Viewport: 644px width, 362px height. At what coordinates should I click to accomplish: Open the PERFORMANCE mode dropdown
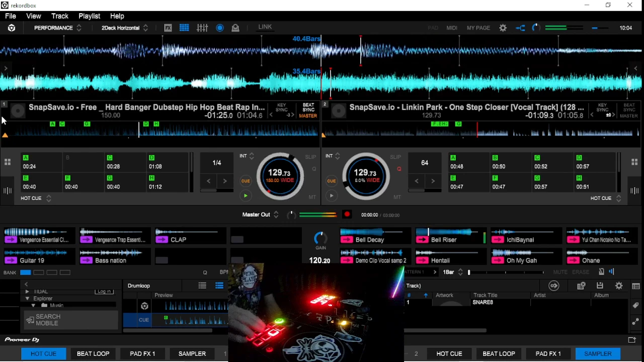pos(57,28)
